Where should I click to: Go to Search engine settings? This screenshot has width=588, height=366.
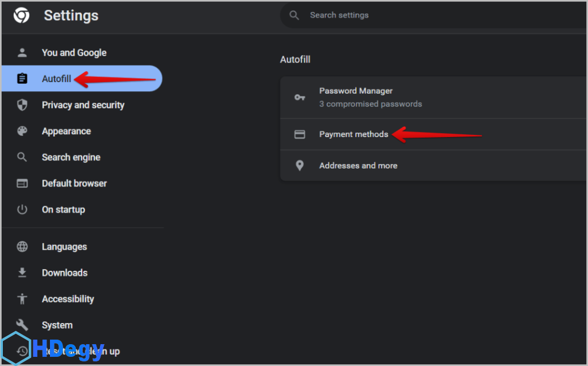pyautogui.click(x=71, y=157)
